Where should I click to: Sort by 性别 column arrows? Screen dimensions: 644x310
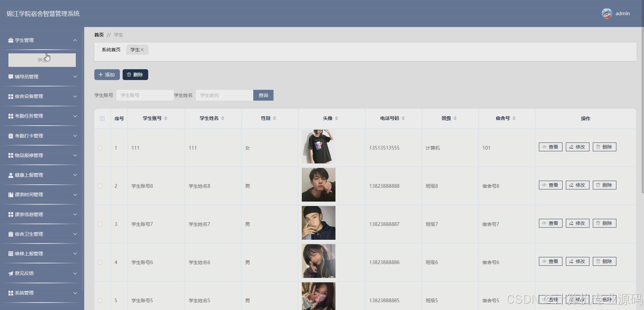tap(275, 118)
